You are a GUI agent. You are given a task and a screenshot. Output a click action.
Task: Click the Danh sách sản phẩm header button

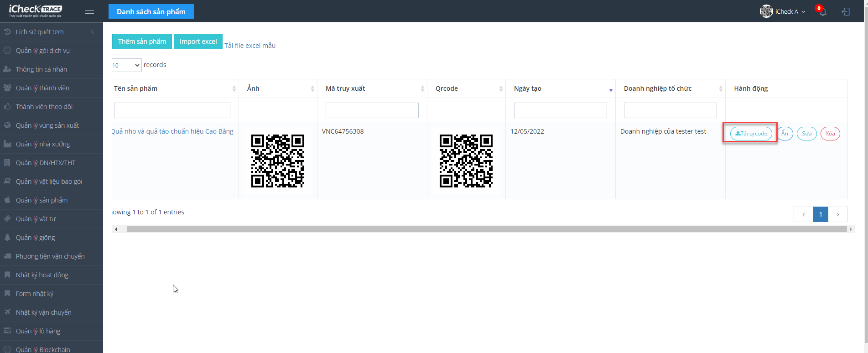151,11
